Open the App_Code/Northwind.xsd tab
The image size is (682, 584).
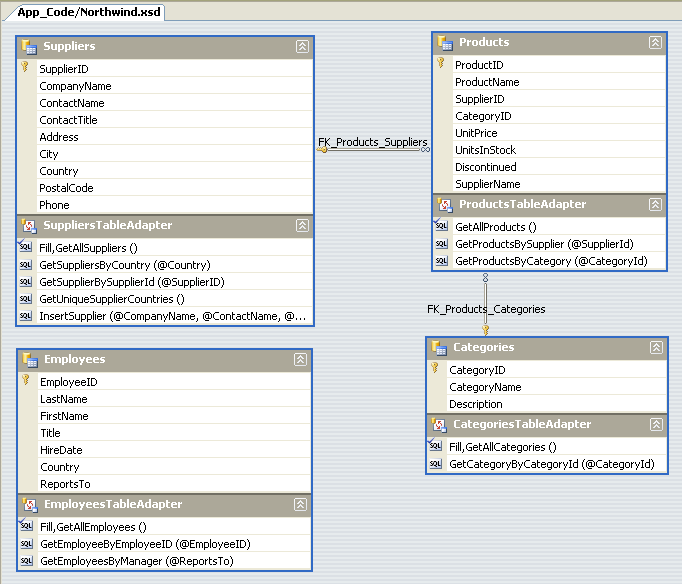pos(89,12)
